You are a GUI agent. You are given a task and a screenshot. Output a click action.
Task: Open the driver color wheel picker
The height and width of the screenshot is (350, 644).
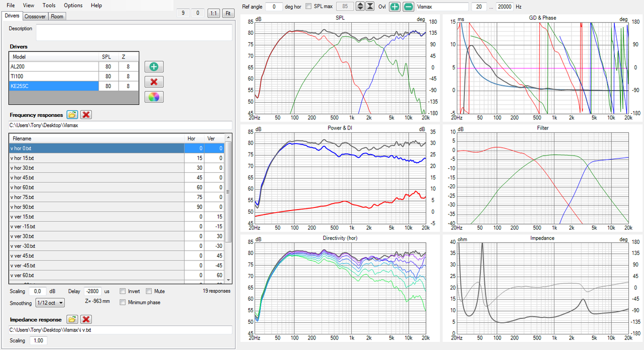click(x=154, y=97)
